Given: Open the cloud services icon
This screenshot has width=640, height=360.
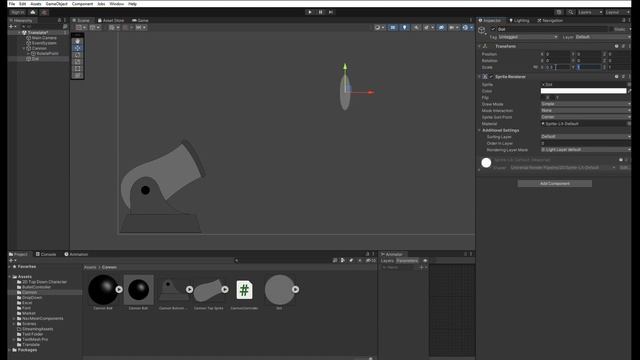Looking at the screenshot, I should tap(33, 12).
